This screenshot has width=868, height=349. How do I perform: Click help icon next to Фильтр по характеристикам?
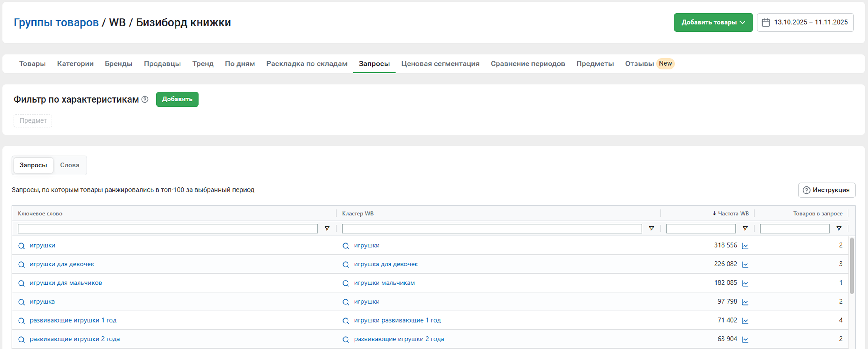[145, 99]
